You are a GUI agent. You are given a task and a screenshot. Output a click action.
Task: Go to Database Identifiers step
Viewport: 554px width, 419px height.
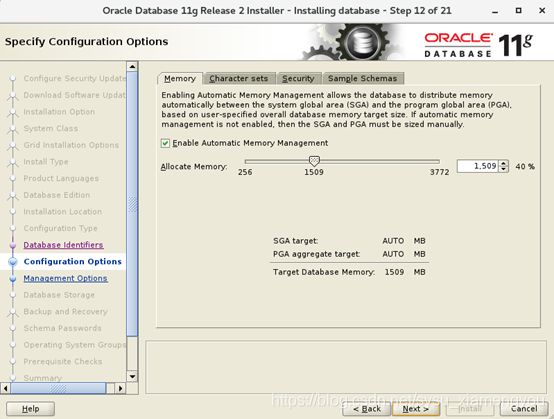pos(63,245)
